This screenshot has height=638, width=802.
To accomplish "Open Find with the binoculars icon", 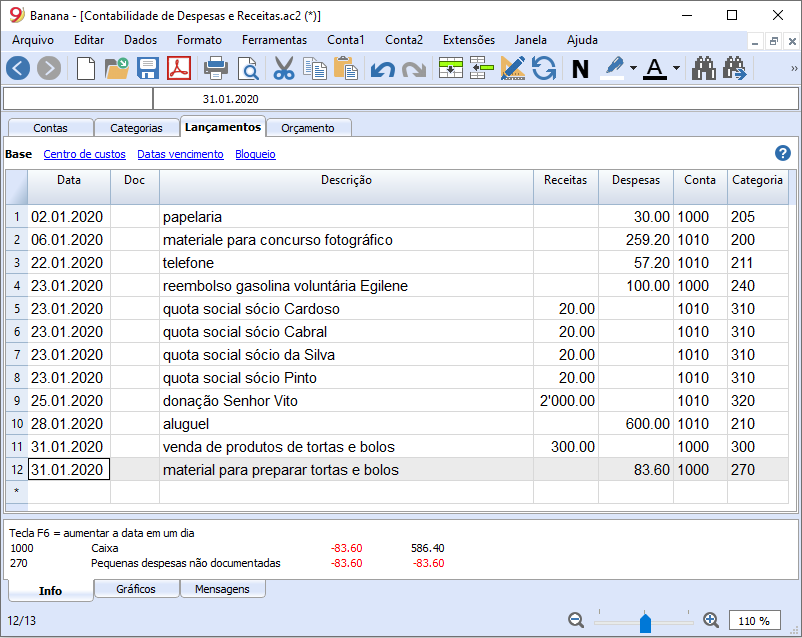I will click(704, 68).
